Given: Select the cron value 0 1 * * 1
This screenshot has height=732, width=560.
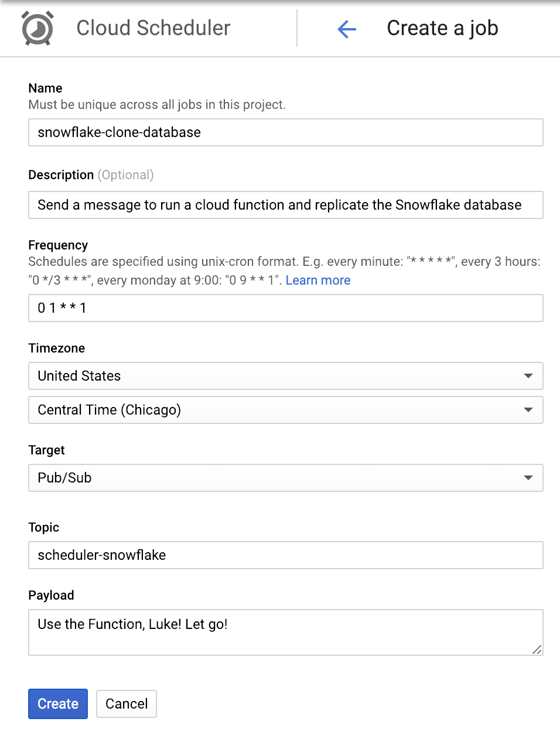Looking at the screenshot, I should pos(62,308).
